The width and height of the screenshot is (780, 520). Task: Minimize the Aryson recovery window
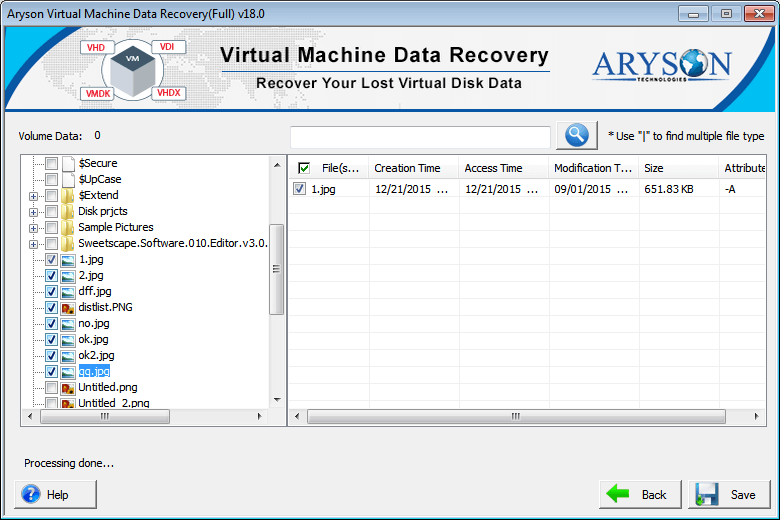tap(693, 14)
